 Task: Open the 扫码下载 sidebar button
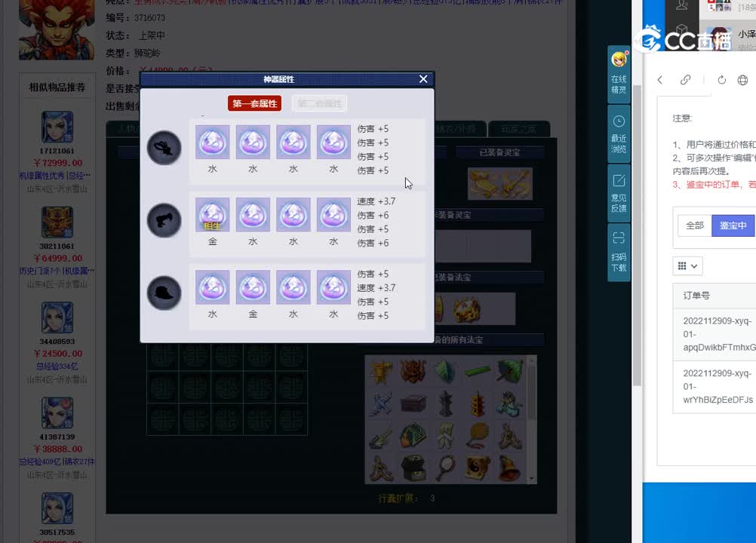click(619, 252)
